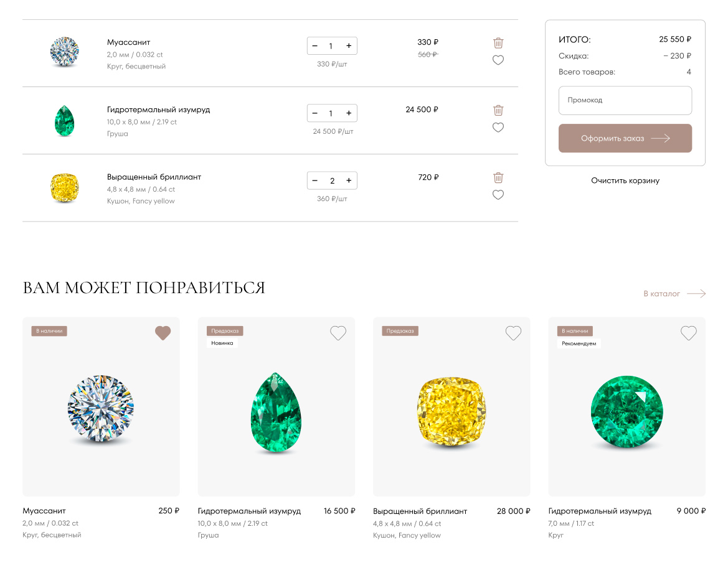Focus the Промокод input field
The height and width of the screenshot is (565, 728).
[625, 100]
